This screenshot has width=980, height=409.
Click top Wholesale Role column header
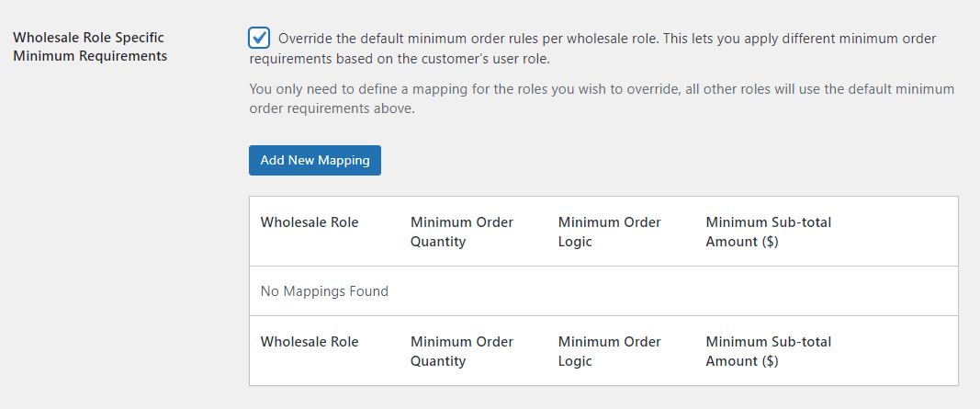click(310, 222)
